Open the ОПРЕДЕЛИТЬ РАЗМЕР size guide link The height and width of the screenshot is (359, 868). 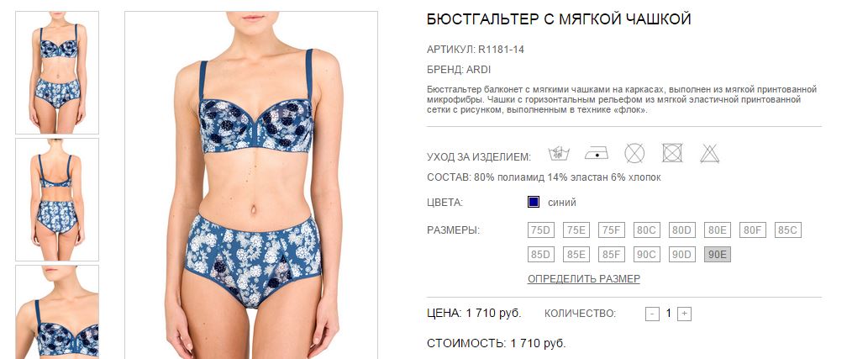[583, 279]
